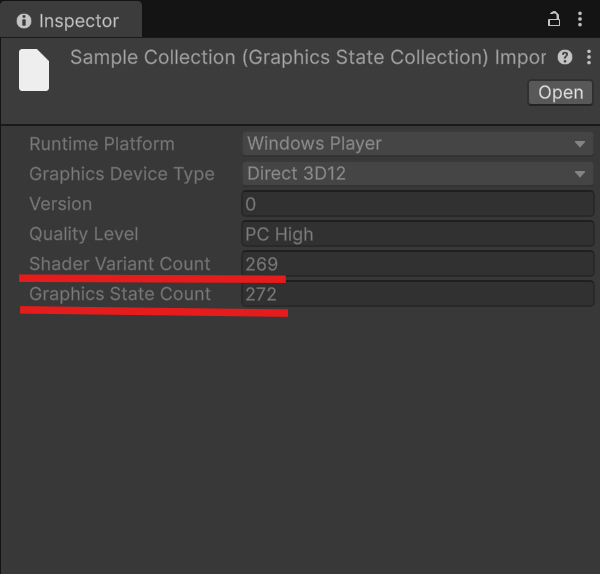
Task: Click the info icon on Inspector tab
Action: [x=24, y=21]
